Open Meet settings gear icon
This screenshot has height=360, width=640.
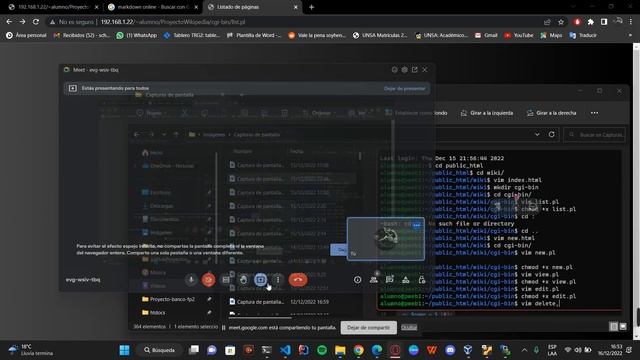point(404,70)
